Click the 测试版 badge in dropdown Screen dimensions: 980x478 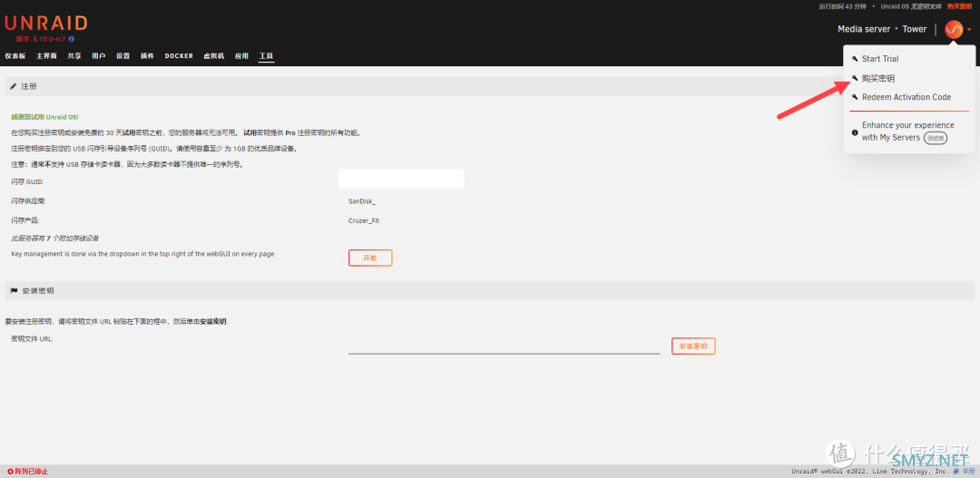936,138
